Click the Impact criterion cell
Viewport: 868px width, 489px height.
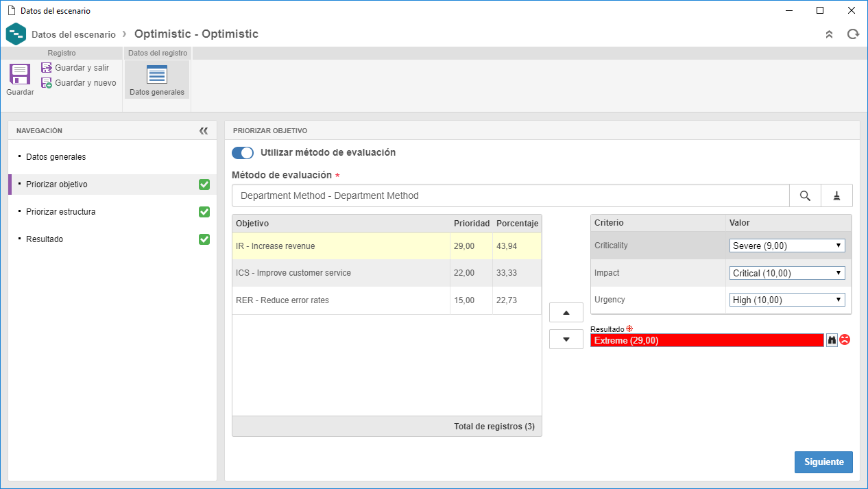(658, 273)
